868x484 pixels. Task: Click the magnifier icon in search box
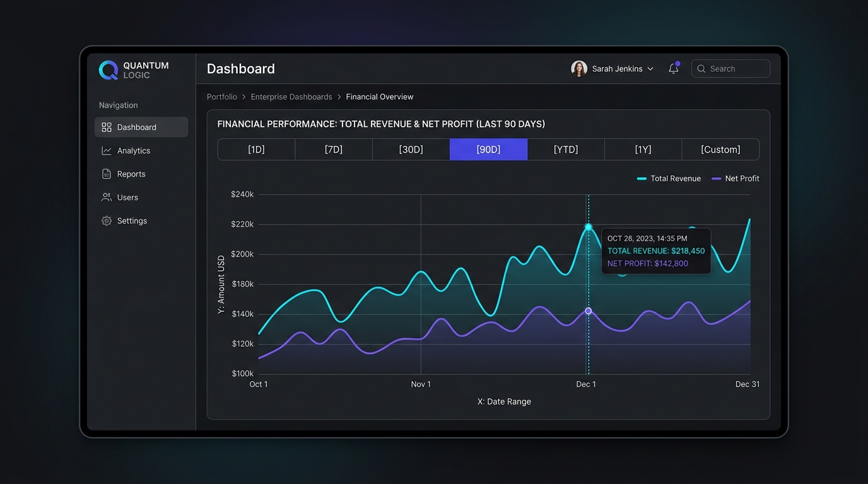[701, 69]
